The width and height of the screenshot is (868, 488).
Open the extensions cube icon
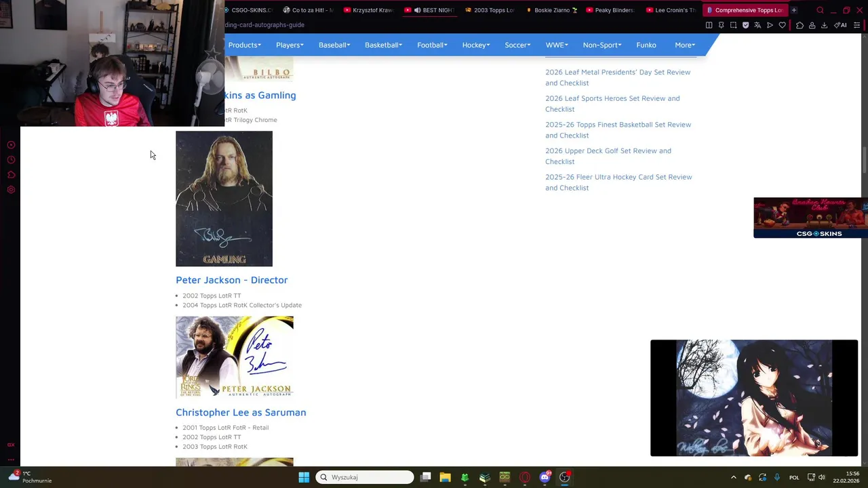800,25
